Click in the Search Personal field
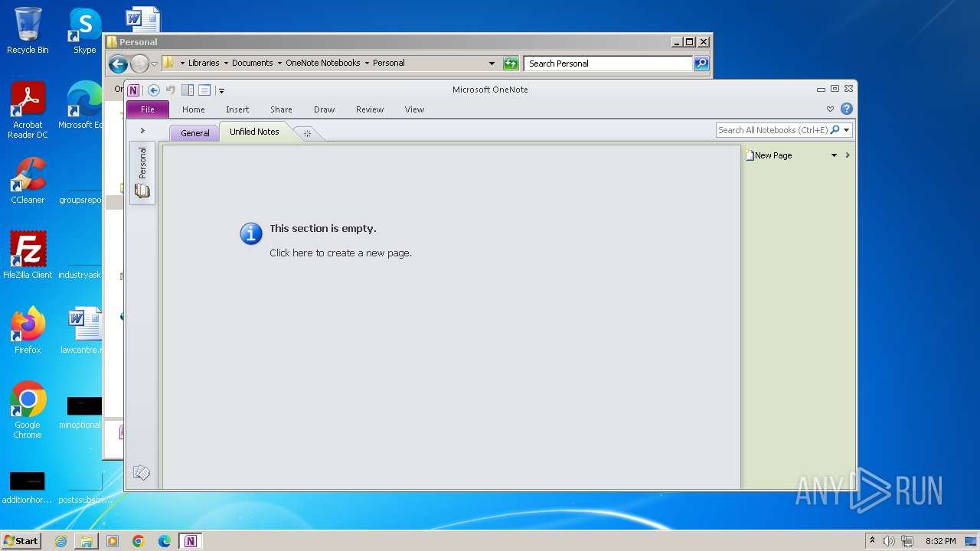This screenshot has height=551, width=980. [x=609, y=64]
